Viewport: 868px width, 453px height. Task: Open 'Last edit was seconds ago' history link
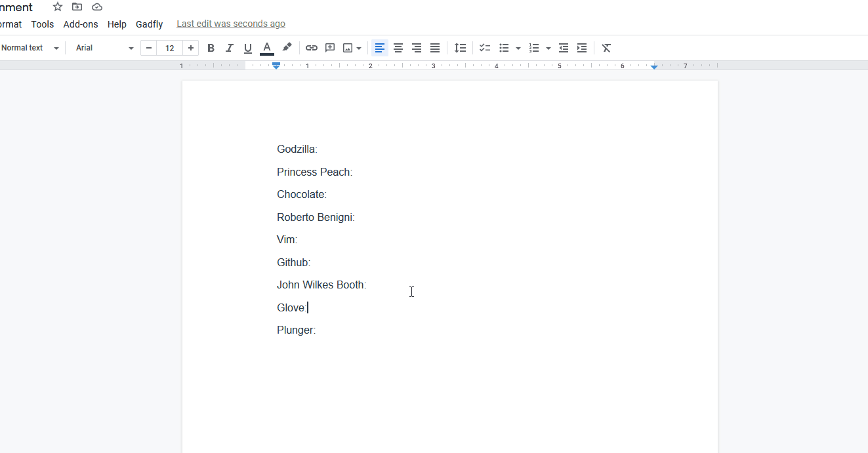[x=231, y=24]
